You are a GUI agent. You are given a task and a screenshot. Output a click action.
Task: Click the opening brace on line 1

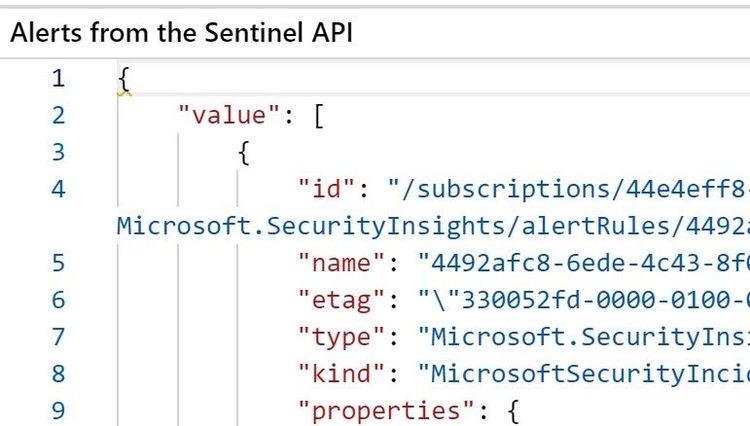click(124, 79)
